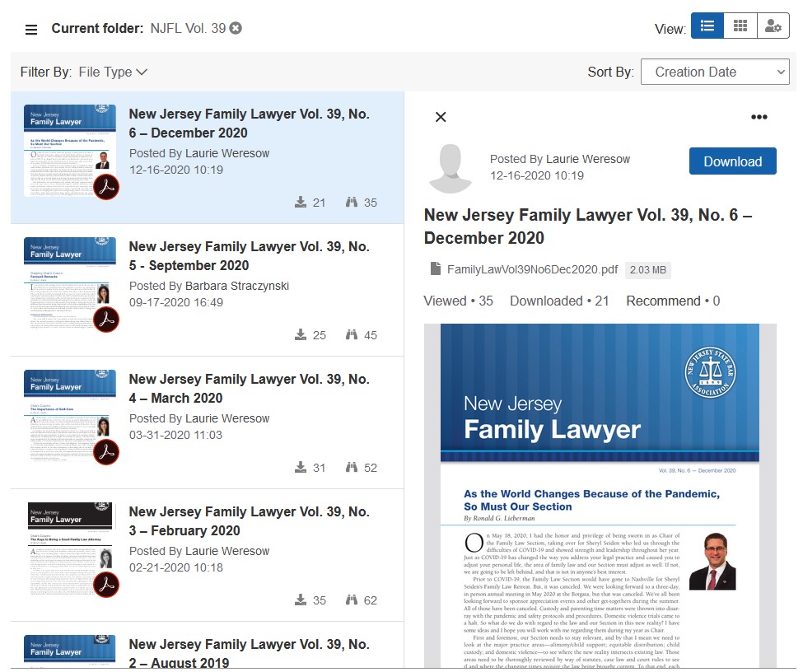Click the PDF badge on March 2020 thumbnail
This screenshot has width=803, height=672.
point(106,452)
